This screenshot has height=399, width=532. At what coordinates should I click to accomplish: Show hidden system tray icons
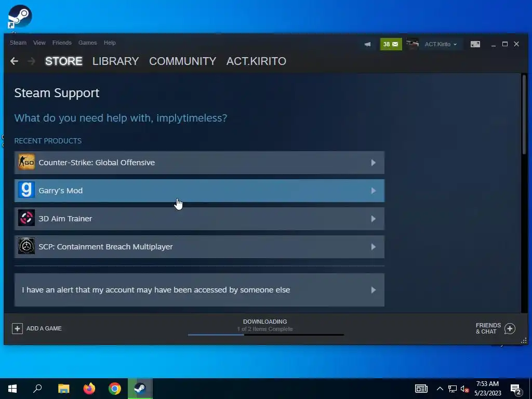pos(440,389)
